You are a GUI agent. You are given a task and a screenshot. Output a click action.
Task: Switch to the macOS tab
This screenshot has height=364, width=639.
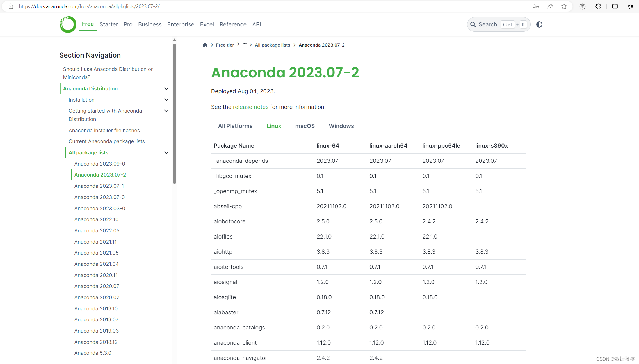pyautogui.click(x=305, y=126)
